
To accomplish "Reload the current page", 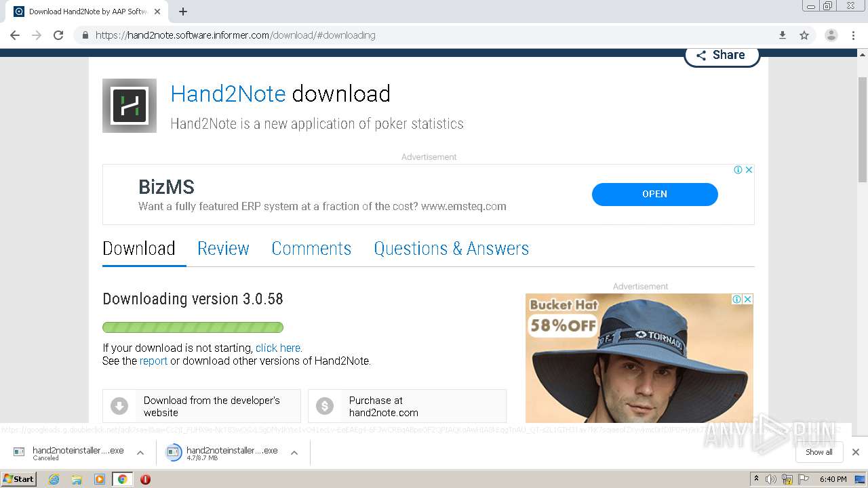I will 58,35.
